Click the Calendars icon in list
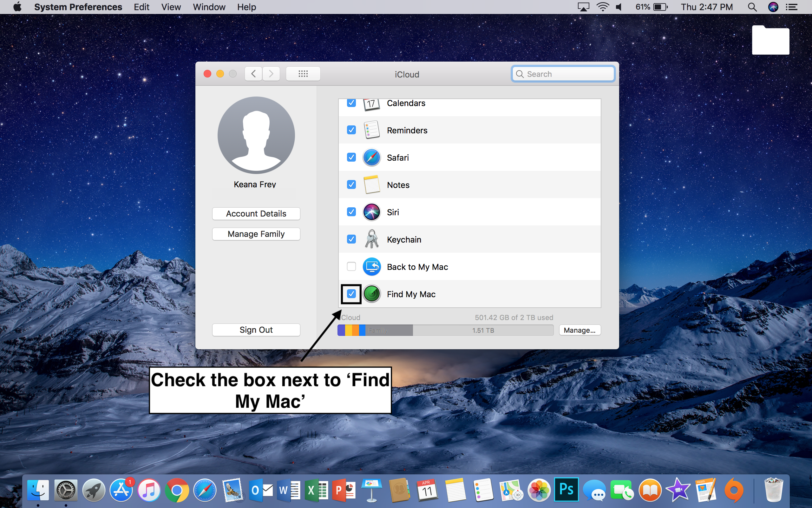 click(x=371, y=104)
